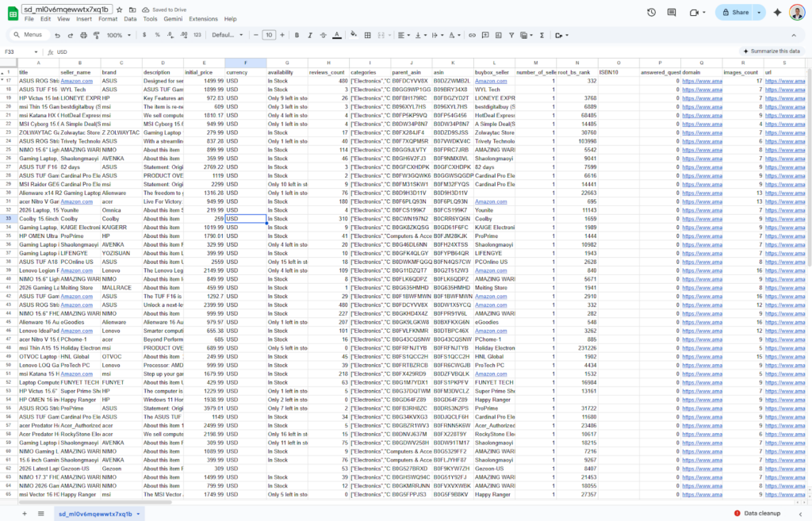Open version history clock icon
Screen dimensions: 812x521
[x=652, y=13]
